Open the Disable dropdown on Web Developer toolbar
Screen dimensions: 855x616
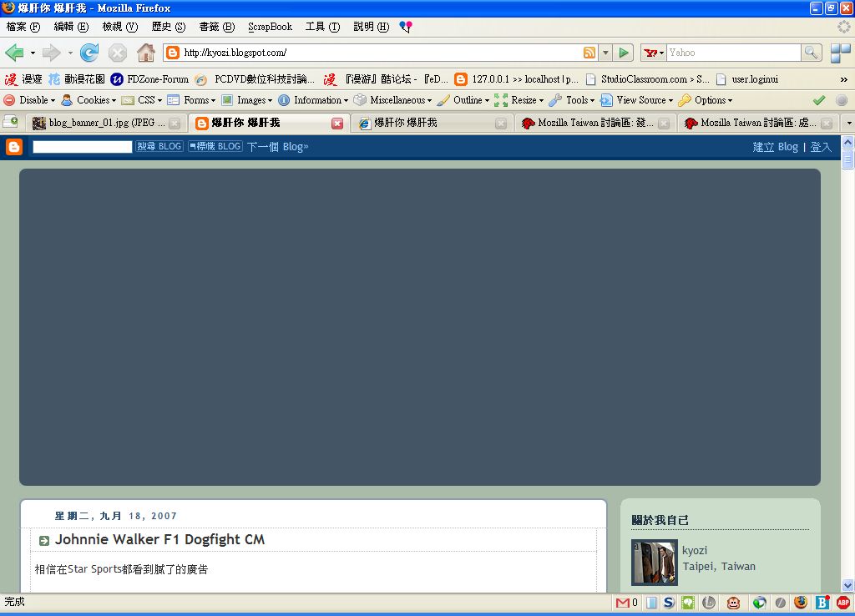[29, 100]
